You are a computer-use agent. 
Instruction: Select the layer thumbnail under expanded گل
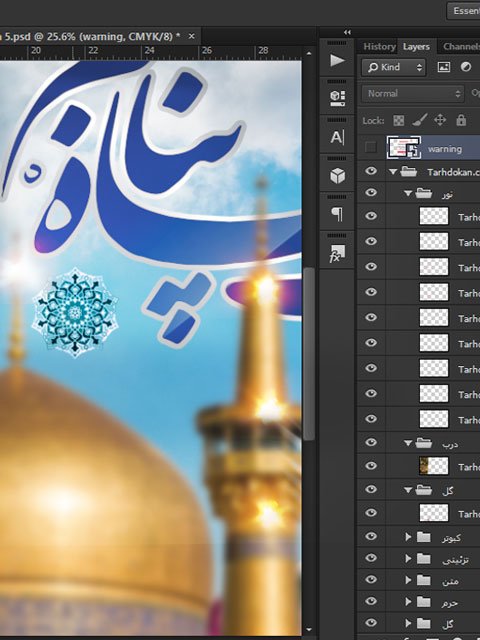433,513
